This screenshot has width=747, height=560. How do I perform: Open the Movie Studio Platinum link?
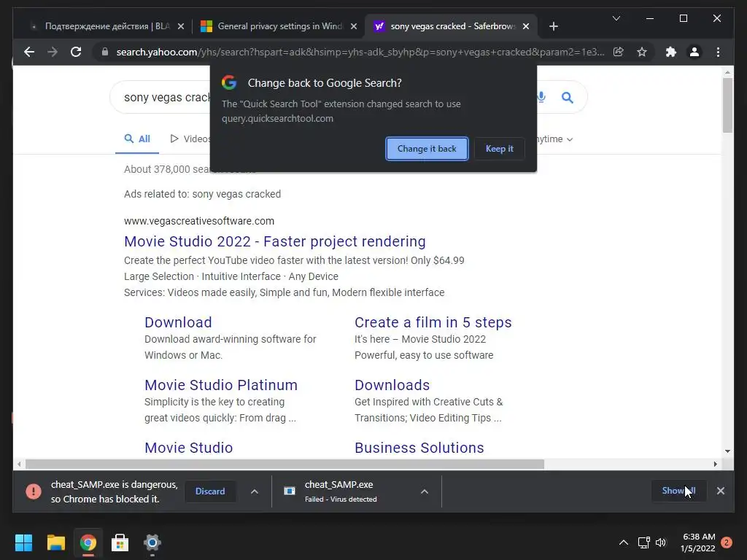[x=221, y=385]
